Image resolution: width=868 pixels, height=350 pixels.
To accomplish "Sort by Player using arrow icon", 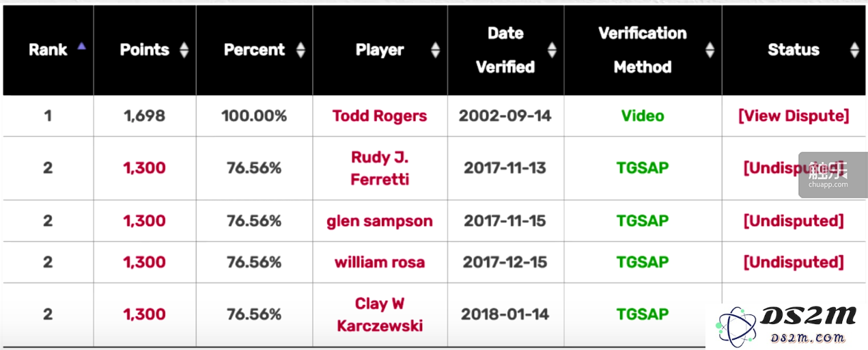I will [435, 50].
